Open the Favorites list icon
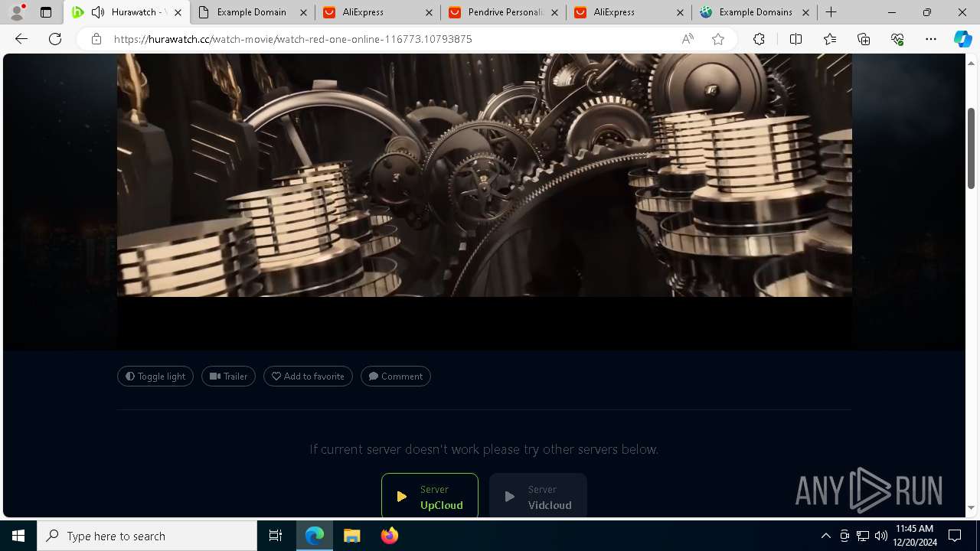The image size is (980, 551). (830, 39)
